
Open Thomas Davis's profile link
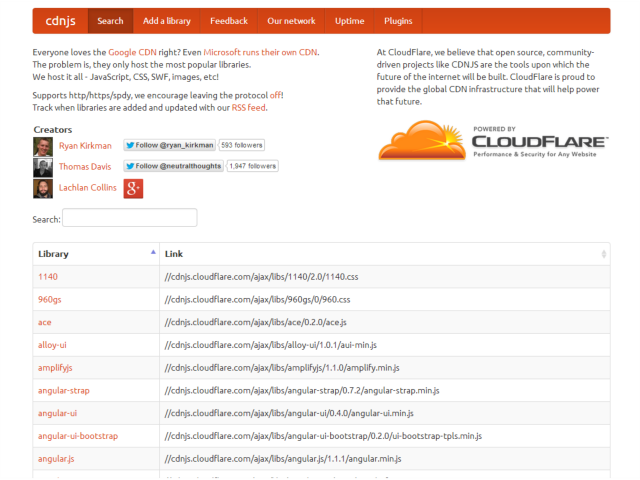coord(85,167)
